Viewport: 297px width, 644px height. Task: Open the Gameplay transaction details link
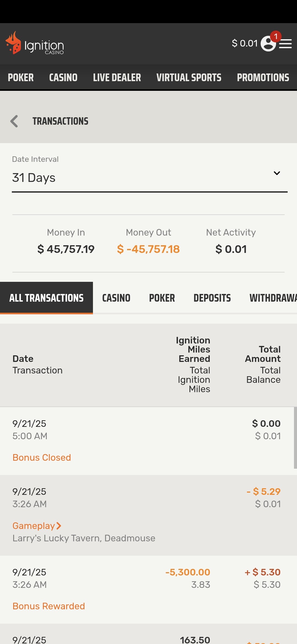click(34, 526)
